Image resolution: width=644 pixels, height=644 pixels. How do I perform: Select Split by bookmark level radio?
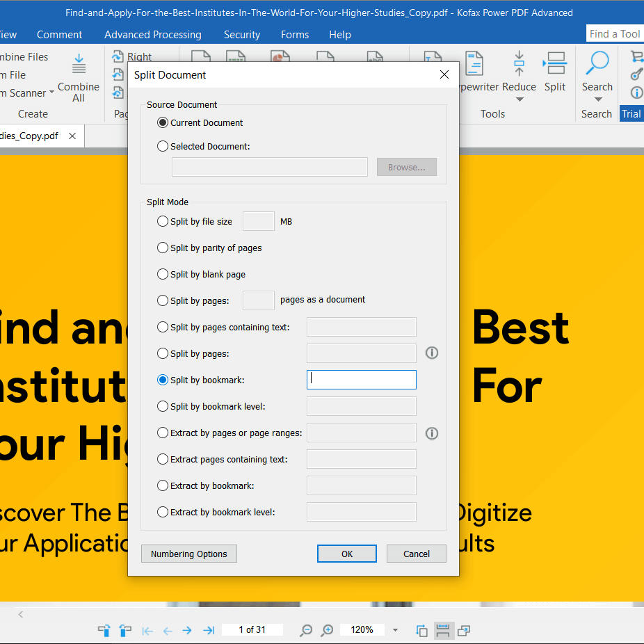pos(163,406)
